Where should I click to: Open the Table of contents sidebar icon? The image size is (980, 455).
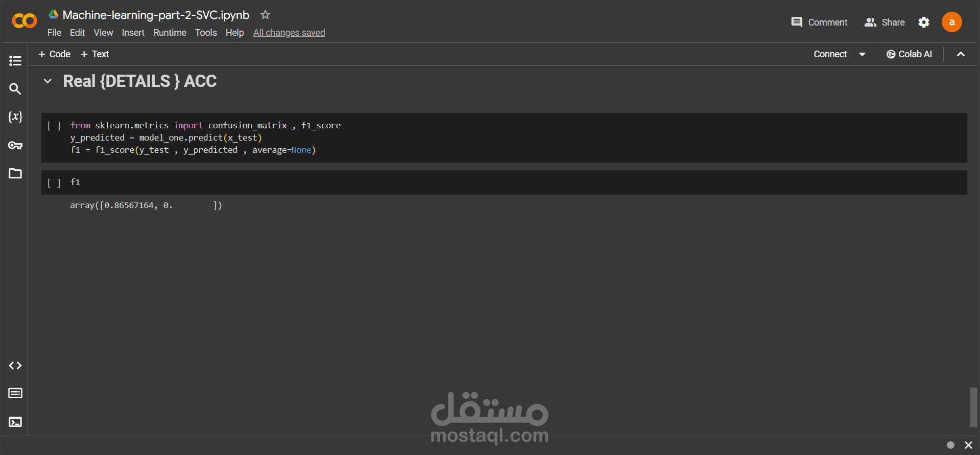[15, 61]
